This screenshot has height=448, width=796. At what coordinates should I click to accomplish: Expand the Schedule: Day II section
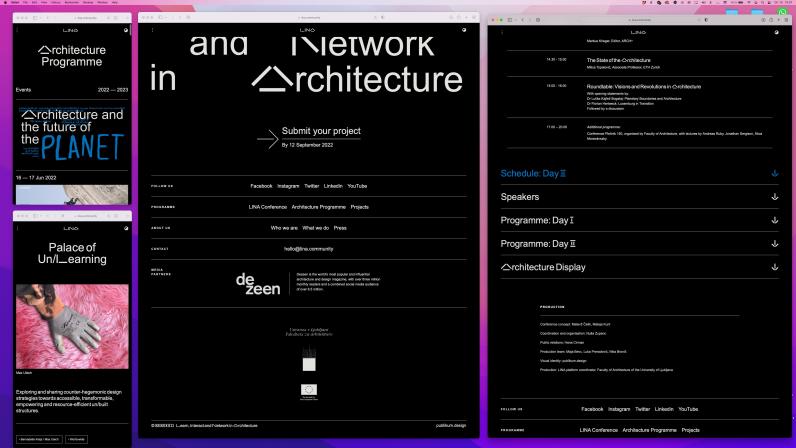639,174
